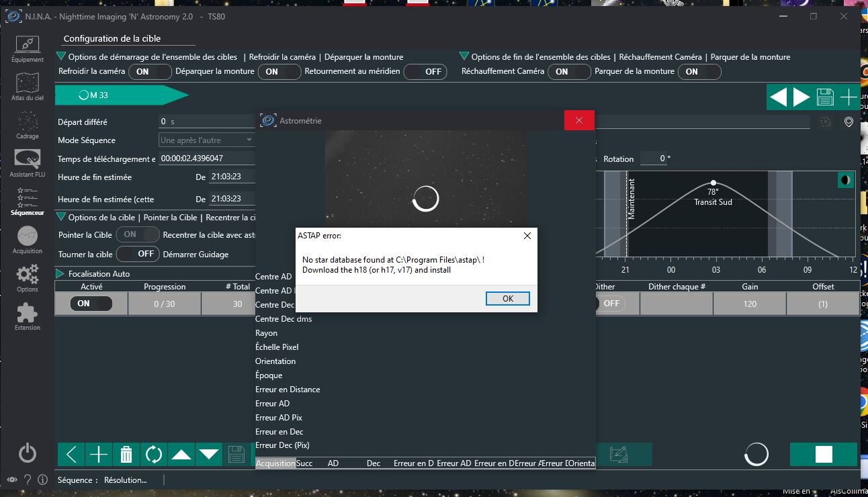868x497 pixels.
Task: Stop the running sequence with square button
Action: click(824, 455)
